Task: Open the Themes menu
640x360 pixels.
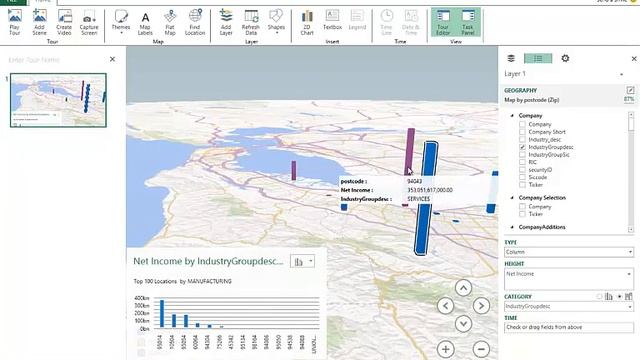Action: coord(121,22)
